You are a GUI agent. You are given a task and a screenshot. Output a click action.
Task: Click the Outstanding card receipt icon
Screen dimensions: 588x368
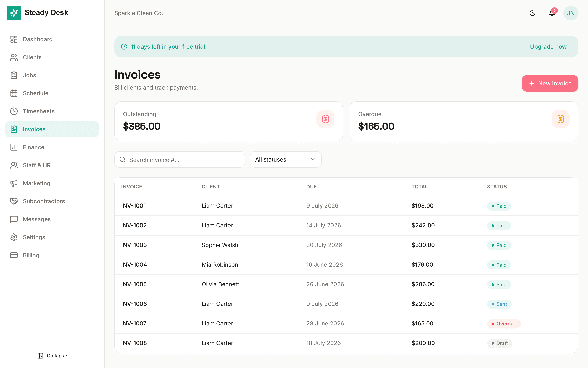coord(325,119)
